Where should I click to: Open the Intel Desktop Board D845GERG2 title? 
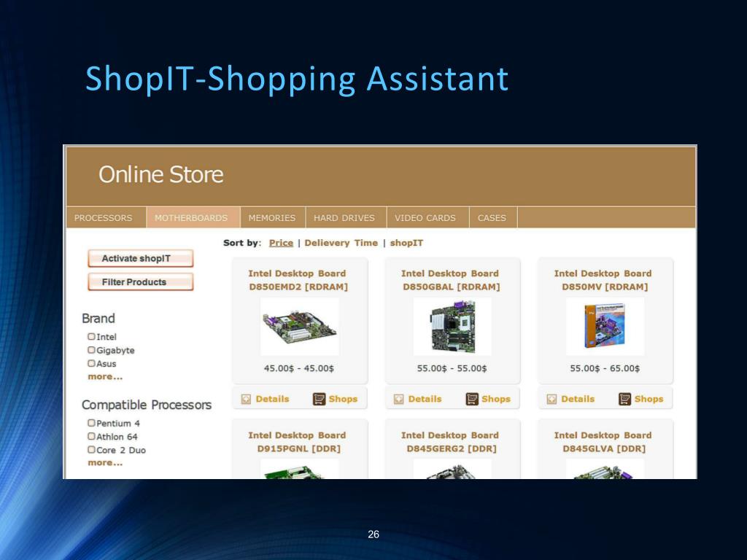[x=451, y=442]
